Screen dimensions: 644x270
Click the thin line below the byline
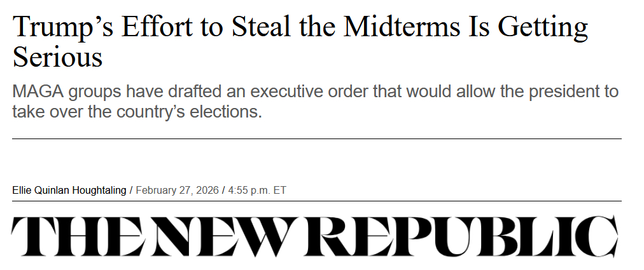(316, 201)
